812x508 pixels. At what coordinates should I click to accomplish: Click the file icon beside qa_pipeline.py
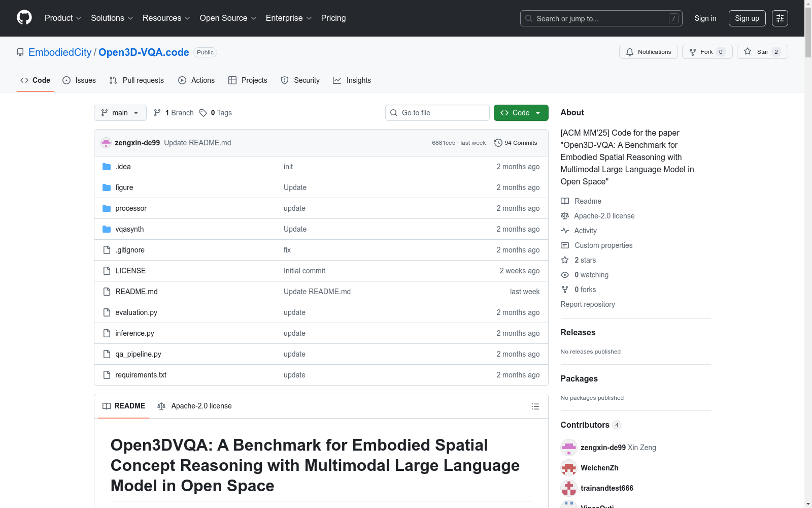107,354
